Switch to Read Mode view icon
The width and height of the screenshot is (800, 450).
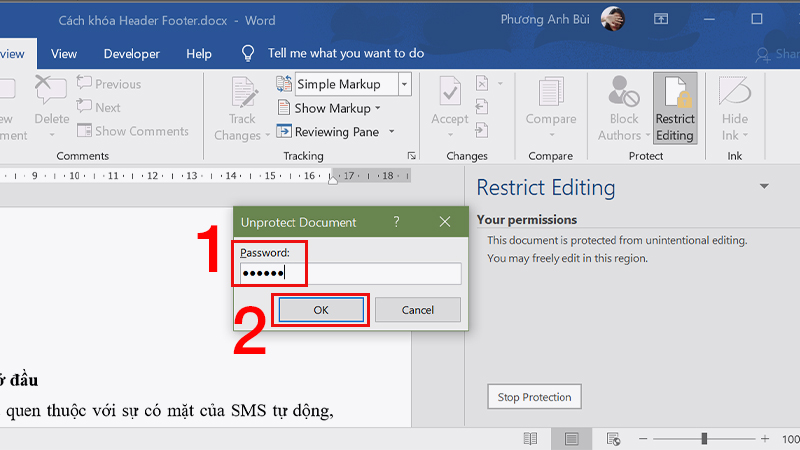530,439
